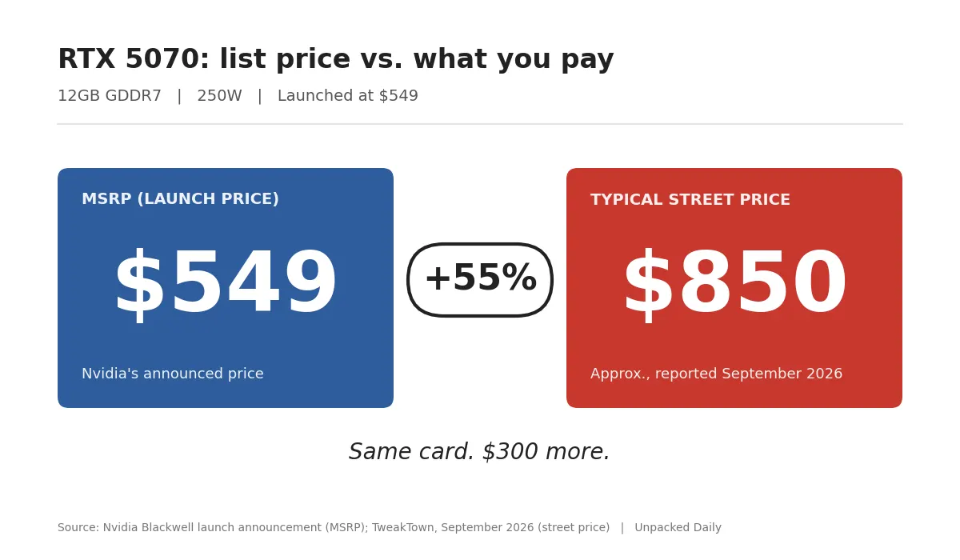Click the Approx., reported September 2026 caption
Screen dimensions: 960x560
coord(716,374)
